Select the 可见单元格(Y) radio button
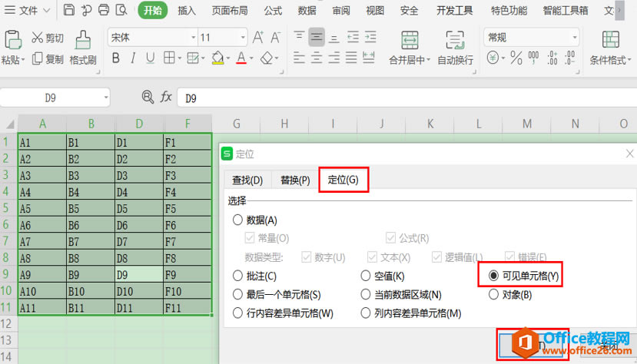The height and width of the screenshot is (364, 637). coord(494,276)
